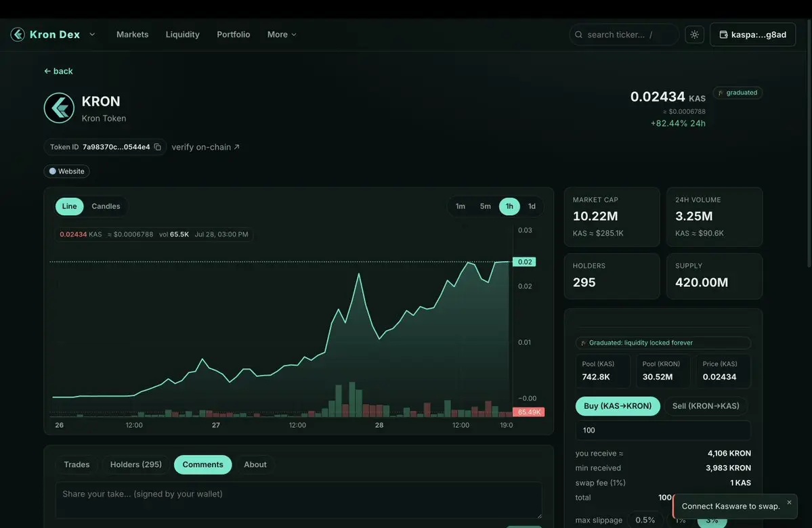Click the 4,106 KRON receive amount
This screenshot has width=812, height=528.
point(729,454)
